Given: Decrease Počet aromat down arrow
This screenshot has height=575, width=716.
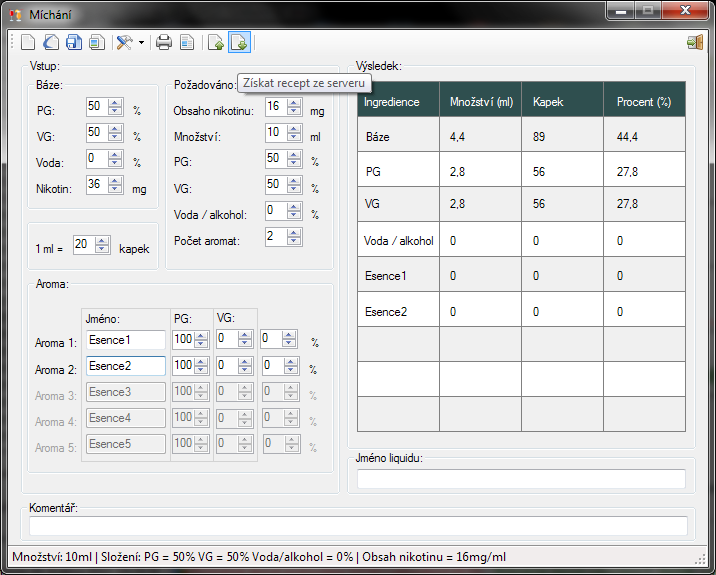Looking at the screenshot, I should click(294, 241).
